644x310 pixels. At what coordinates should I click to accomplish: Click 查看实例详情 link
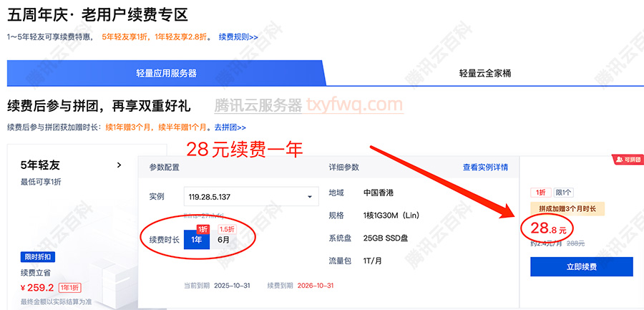click(x=485, y=167)
